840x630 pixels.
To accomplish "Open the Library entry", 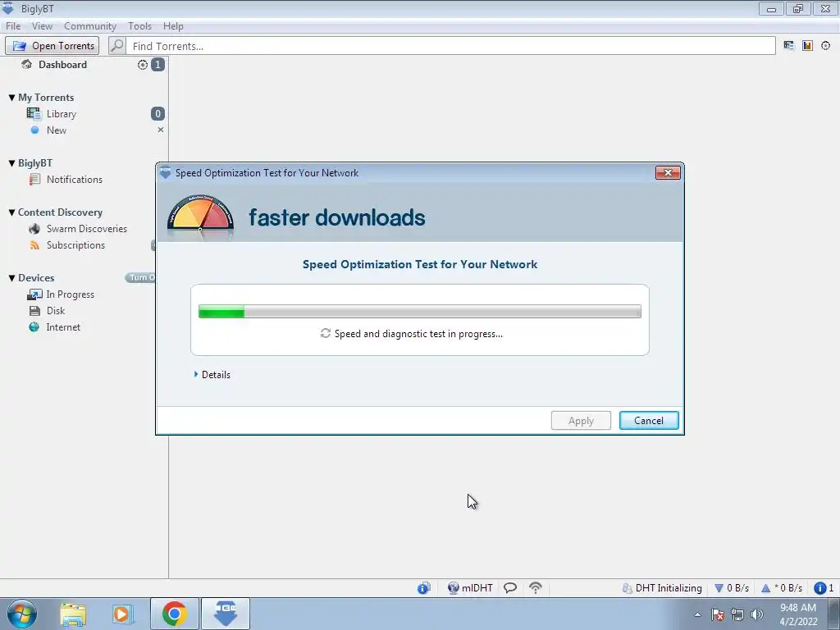I will point(61,113).
